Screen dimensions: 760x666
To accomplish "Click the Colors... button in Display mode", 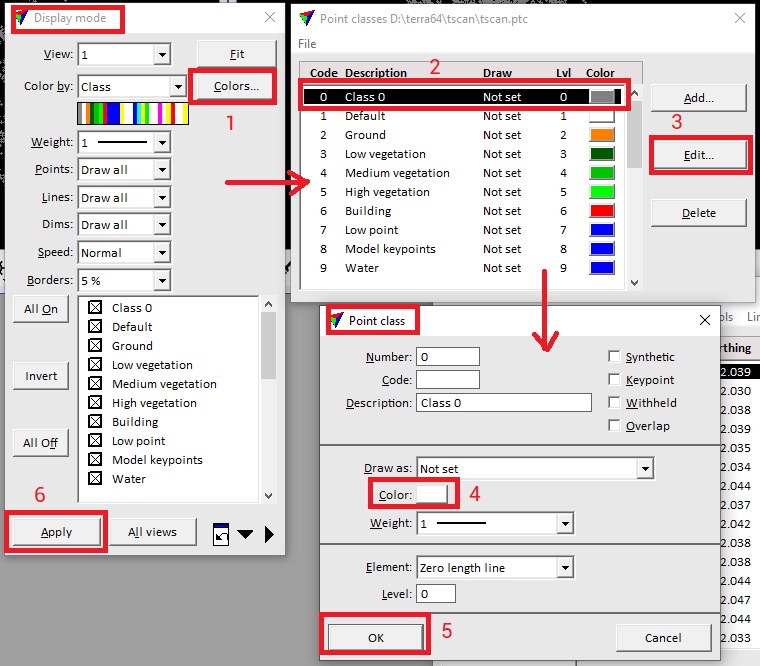I will click(x=236, y=86).
